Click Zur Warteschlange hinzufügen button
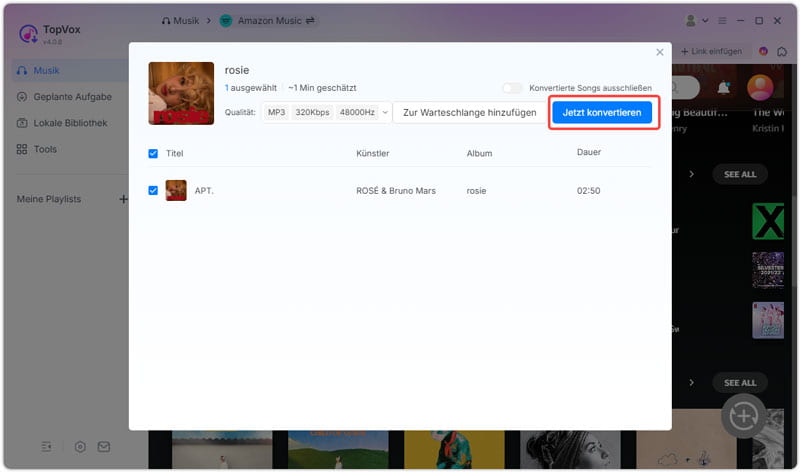The image size is (800, 472). pos(469,112)
